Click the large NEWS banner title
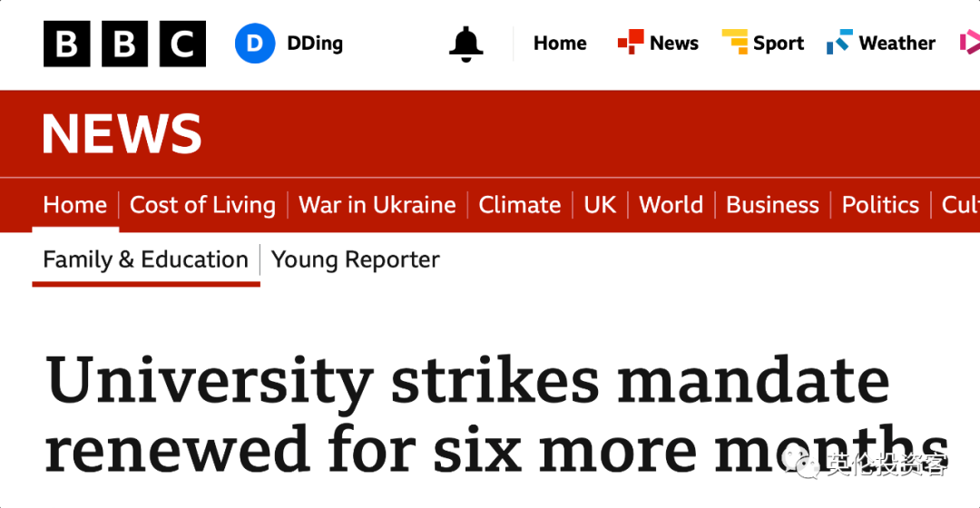 pos(122,133)
